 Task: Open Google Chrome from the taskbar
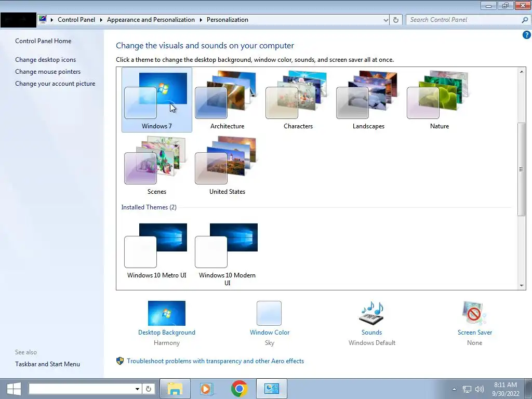click(x=239, y=389)
